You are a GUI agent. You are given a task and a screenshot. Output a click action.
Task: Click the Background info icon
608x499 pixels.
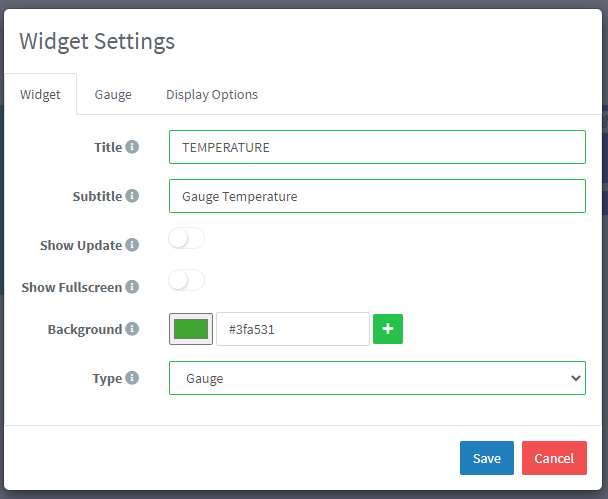click(x=132, y=329)
